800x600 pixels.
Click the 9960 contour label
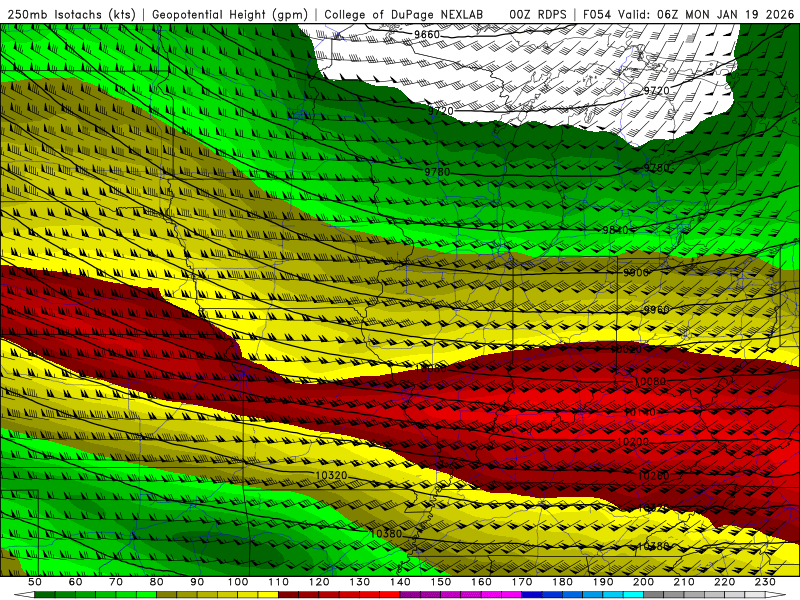click(656, 310)
